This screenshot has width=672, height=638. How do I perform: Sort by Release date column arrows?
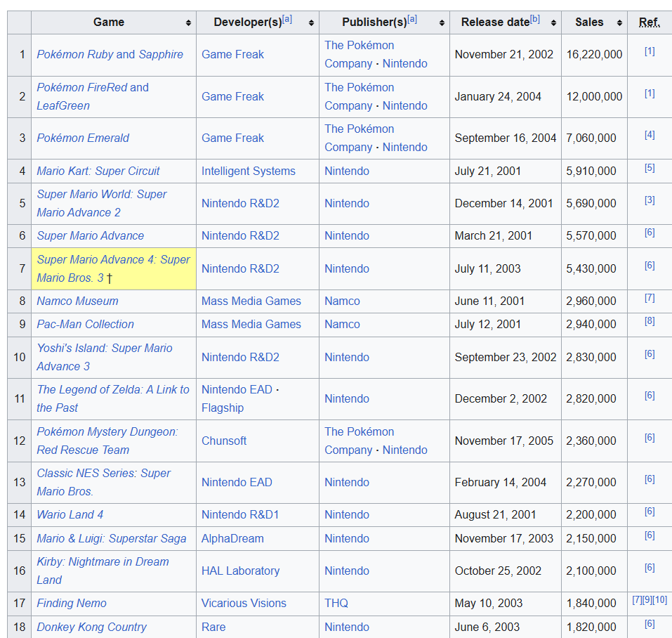(x=554, y=23)
